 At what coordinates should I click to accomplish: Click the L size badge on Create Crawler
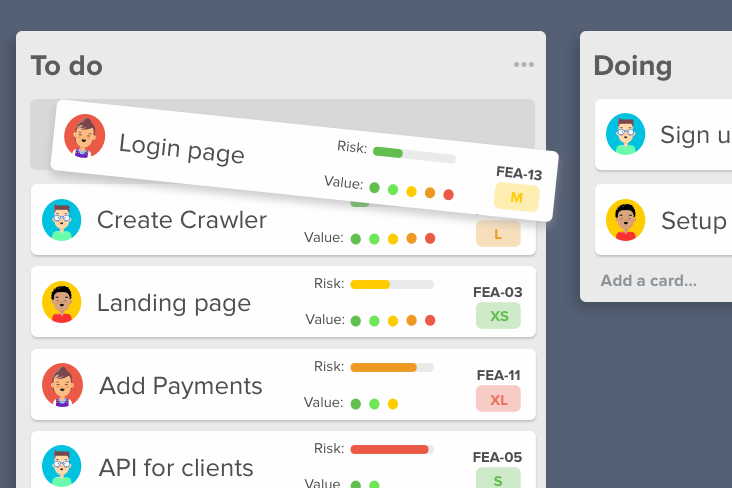tap(498, 233)
